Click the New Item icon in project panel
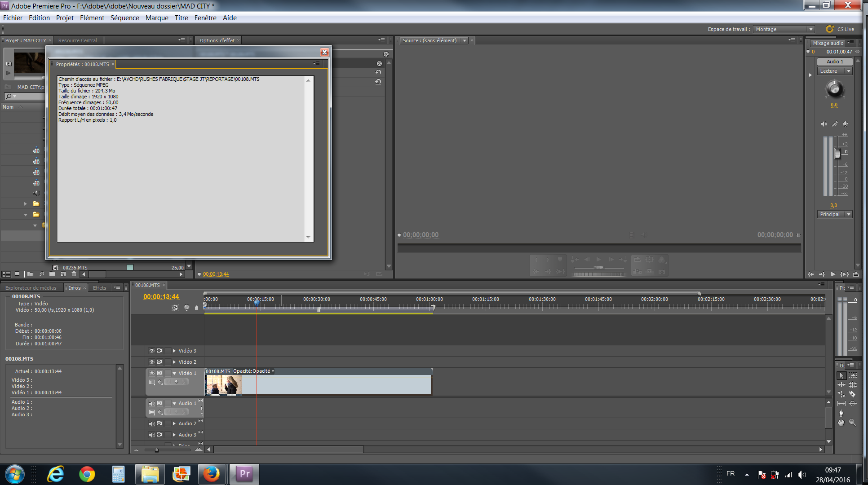Viewport: 868px width, 485px height. pos(63,274)
